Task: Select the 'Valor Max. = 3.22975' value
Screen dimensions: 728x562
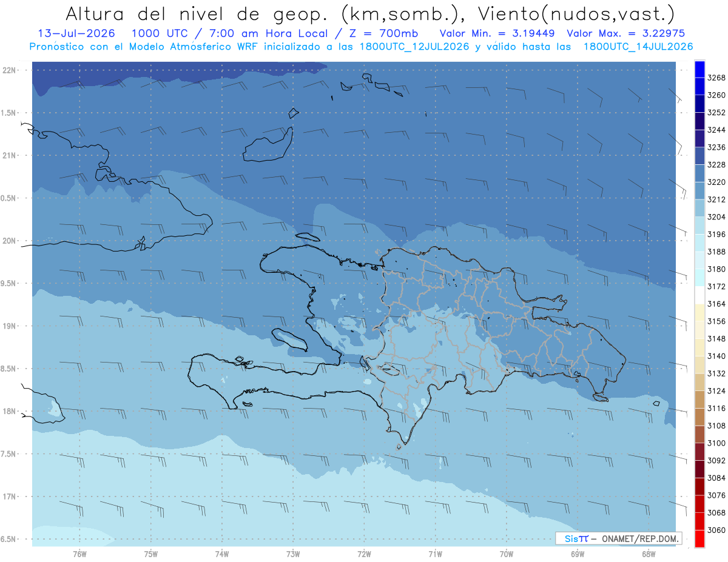Action: pos(625,33)
